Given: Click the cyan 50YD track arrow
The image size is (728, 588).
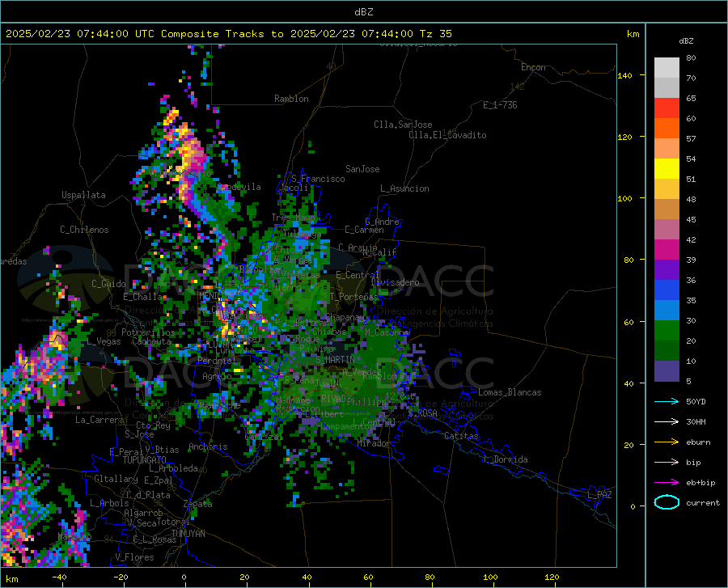Looking at the screenshot, I should click(x=667, y=401).
